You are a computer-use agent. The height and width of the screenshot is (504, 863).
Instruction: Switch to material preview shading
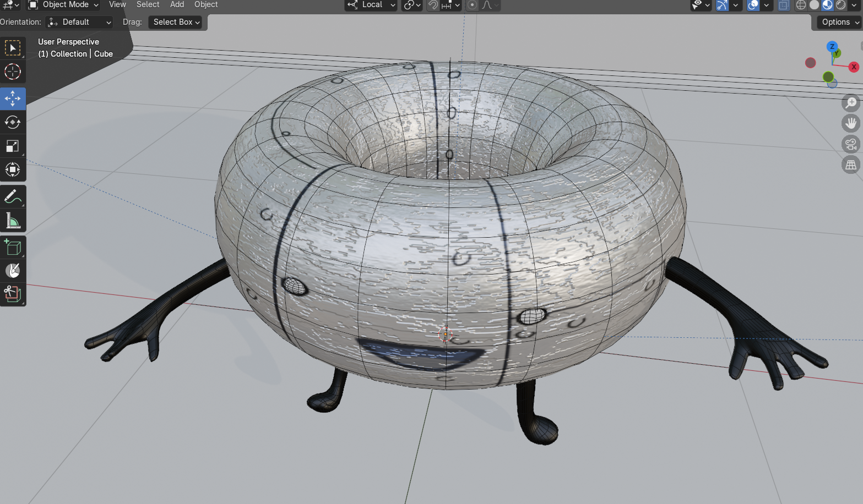828,5
